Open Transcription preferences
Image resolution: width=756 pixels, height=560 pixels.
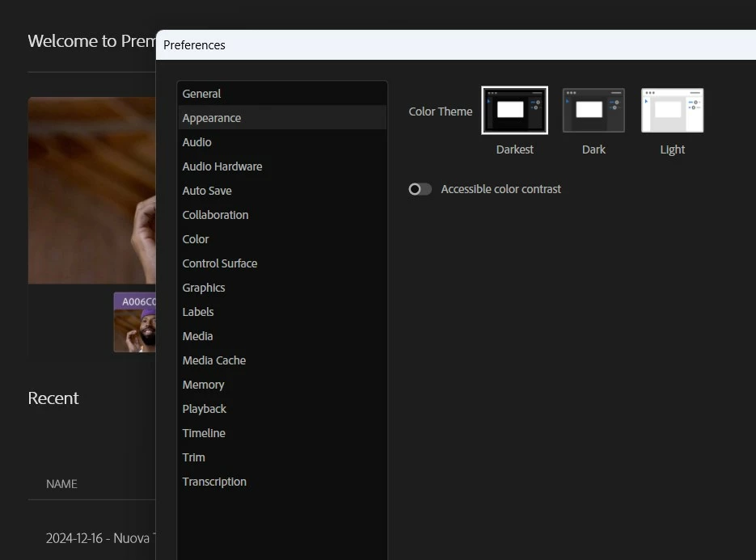pos(282,482)
